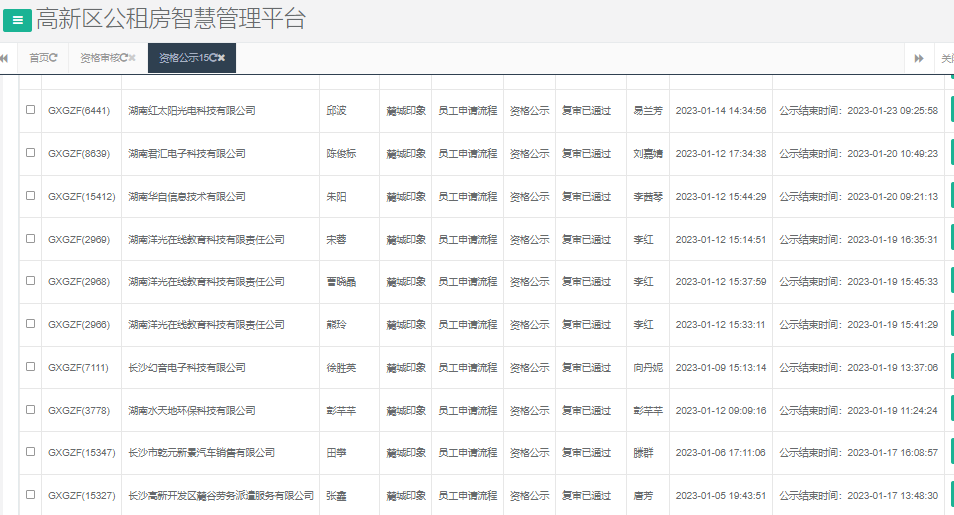Click the ID cell GXGZF(8639)
954x515 pixels.
79,154
